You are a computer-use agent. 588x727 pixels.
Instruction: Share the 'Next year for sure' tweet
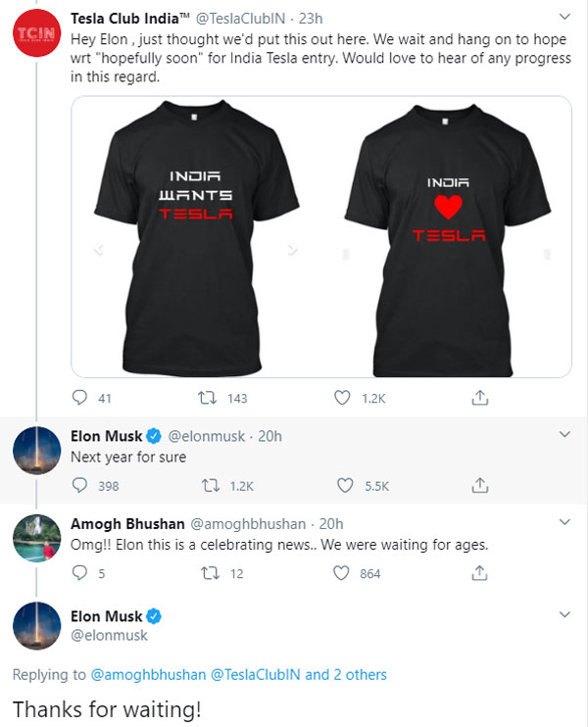(480, 485)
